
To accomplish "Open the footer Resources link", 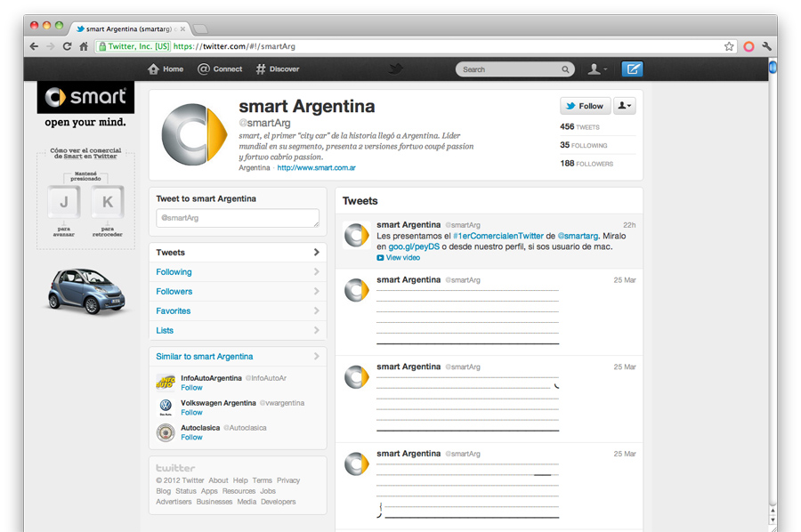I will click(x=239, y=491).
